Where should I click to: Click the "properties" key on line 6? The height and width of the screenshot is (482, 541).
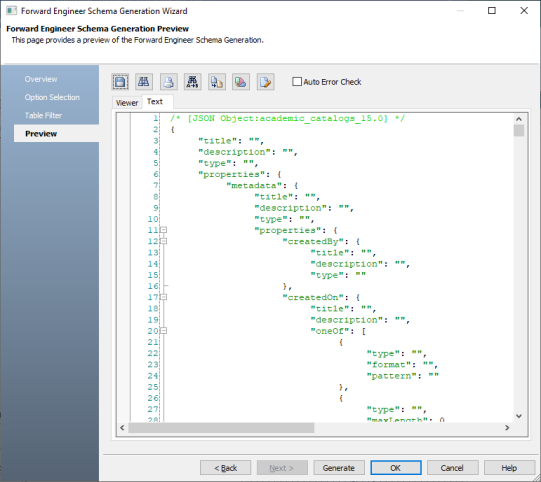231,175
